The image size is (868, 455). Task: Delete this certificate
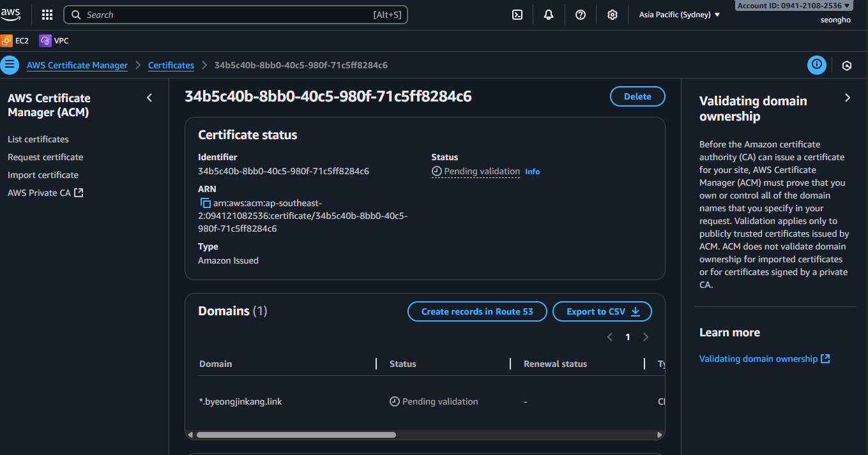(637, 96)
